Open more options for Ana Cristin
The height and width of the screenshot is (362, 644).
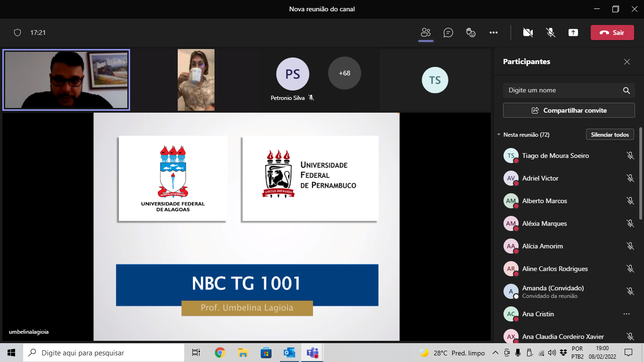point(627,314)
